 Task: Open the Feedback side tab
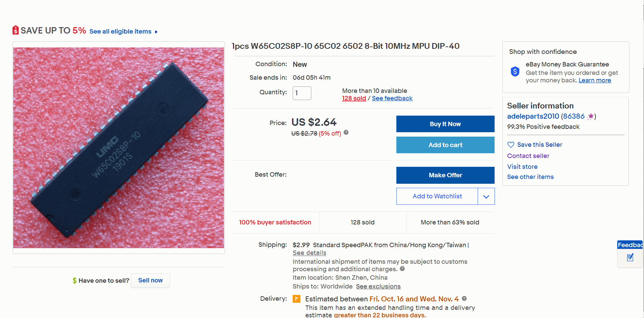[x=630, y=245]
